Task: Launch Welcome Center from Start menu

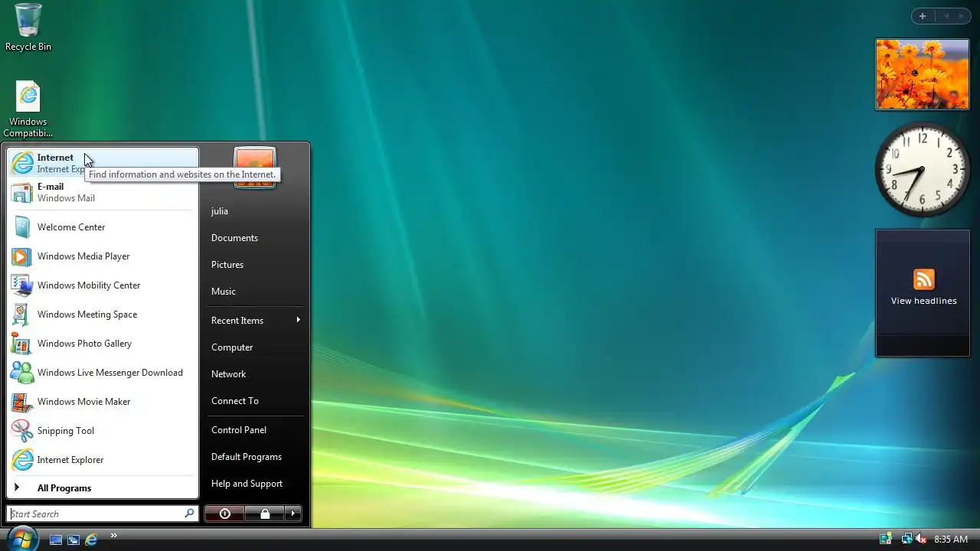Action: coord(103,227)
